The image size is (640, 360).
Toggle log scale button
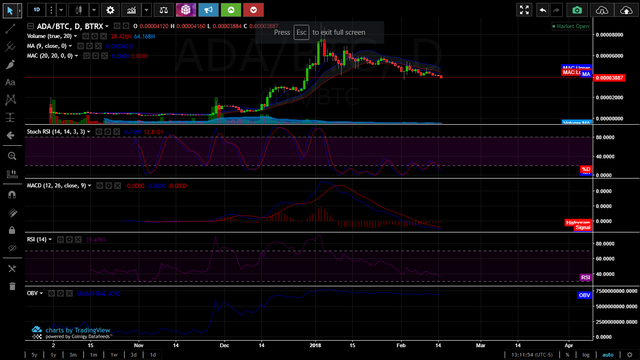(x=586, y=355)
